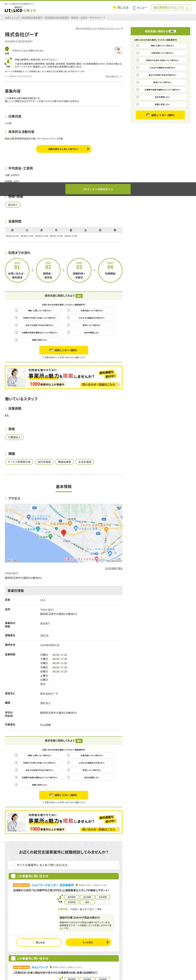The image size is (196, 980).
Task: Select 松福 幸椎路店 restaurant marker on map
Action: [x=70, y=524]
